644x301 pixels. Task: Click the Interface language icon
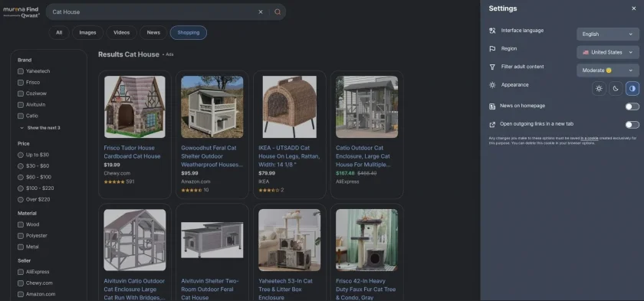pos(492,31)
